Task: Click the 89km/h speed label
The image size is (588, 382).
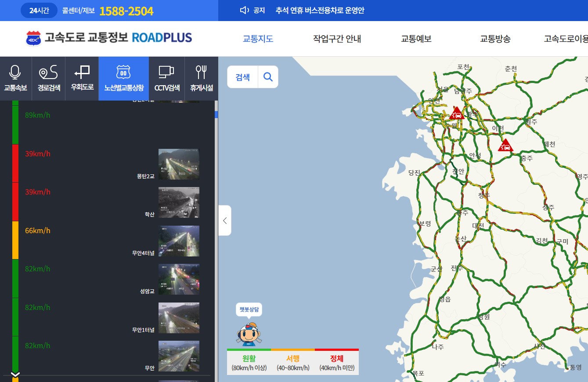Action: 38,115
